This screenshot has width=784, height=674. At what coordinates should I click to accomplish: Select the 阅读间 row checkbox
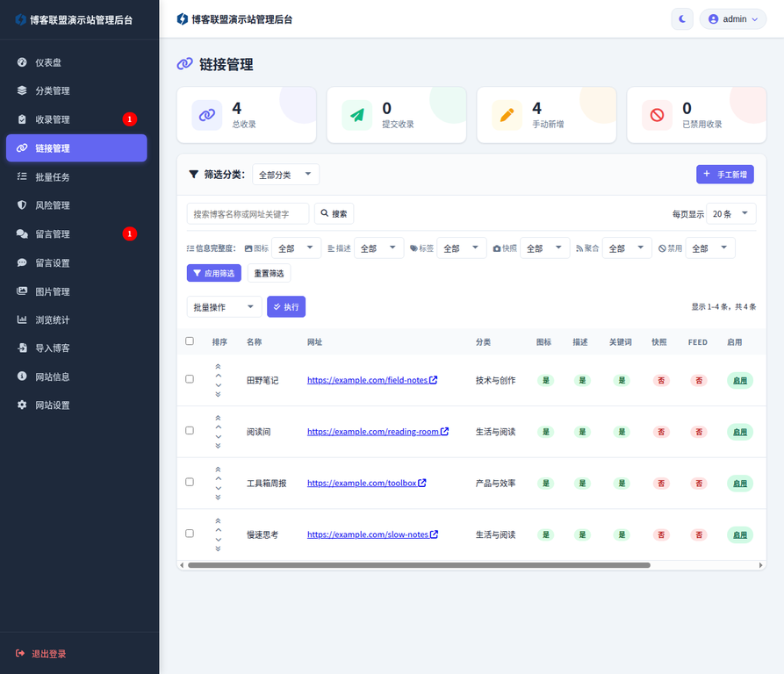(x=190, y=430)
